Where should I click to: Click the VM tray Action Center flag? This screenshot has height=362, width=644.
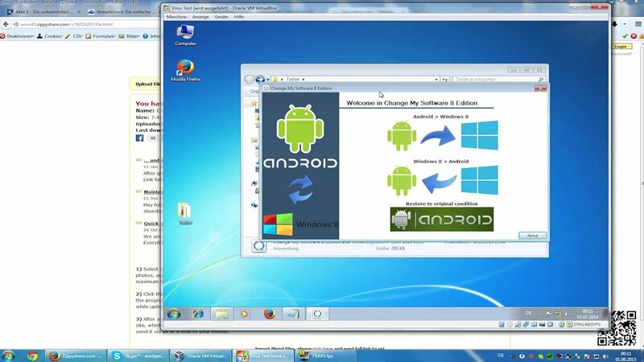point(549,314)
